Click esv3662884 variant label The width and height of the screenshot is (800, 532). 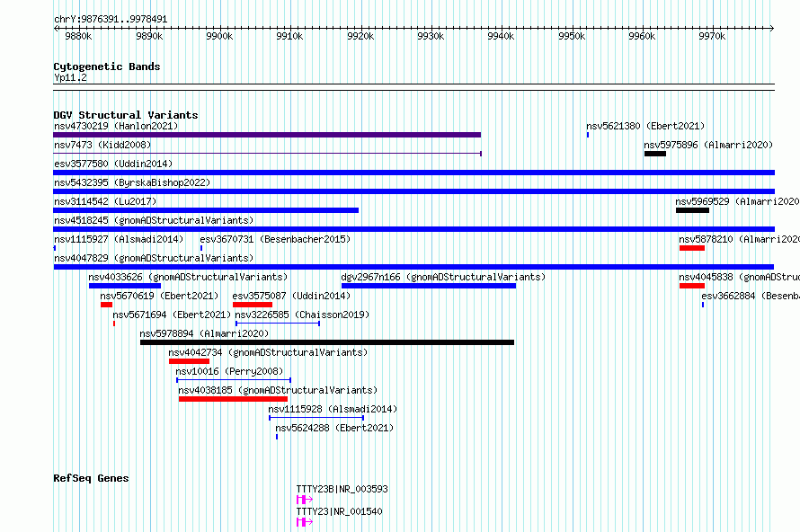(751, 296)
